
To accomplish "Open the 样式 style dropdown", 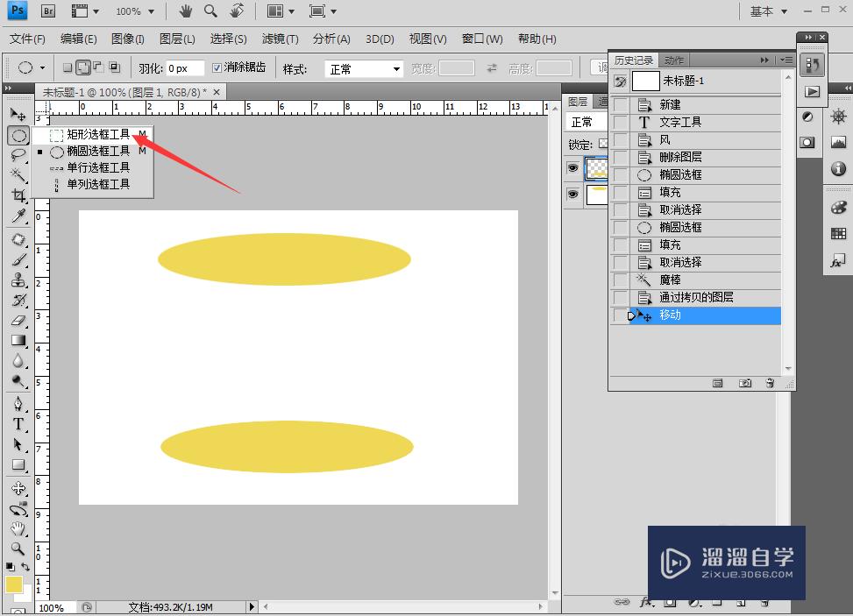I will [x=364, y=69].
